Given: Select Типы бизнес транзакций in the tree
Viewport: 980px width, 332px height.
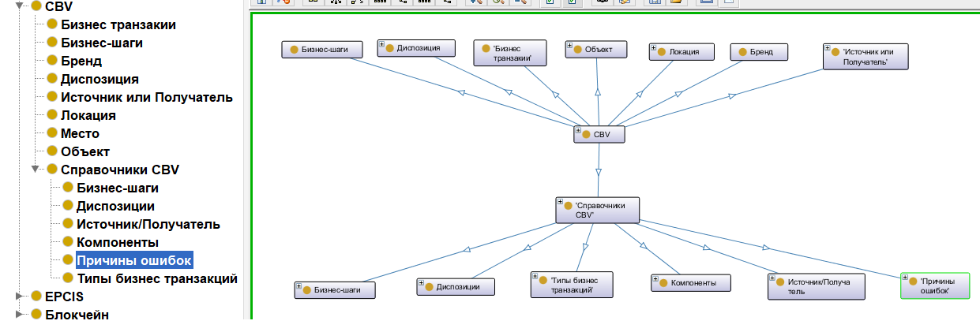Looking at the screenshot, I should [x=156, y=278].
